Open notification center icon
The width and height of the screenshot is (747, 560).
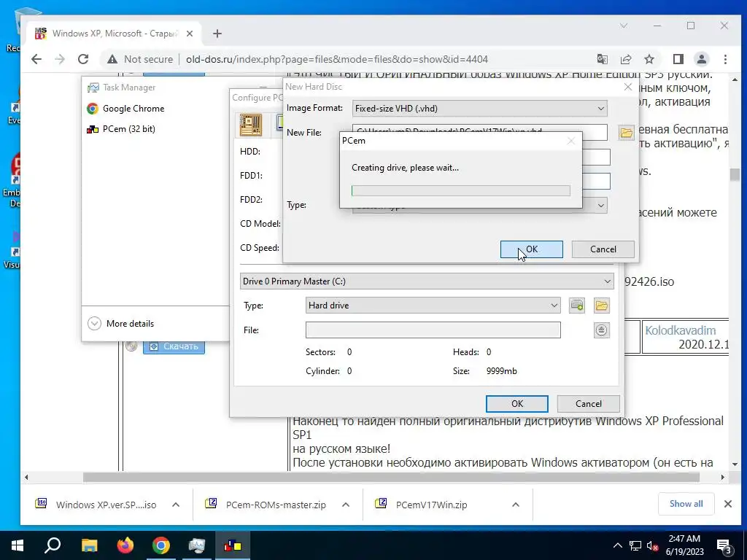724,547
